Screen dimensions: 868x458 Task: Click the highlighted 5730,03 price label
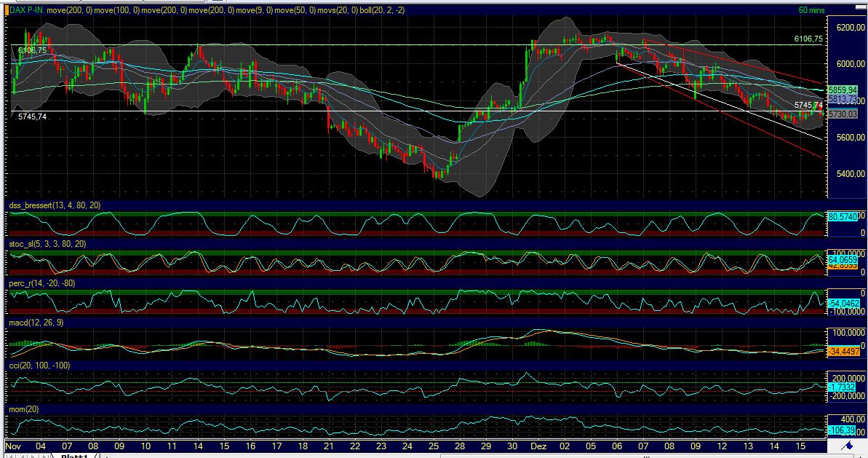pyautogui.click(x=843, y=114)
